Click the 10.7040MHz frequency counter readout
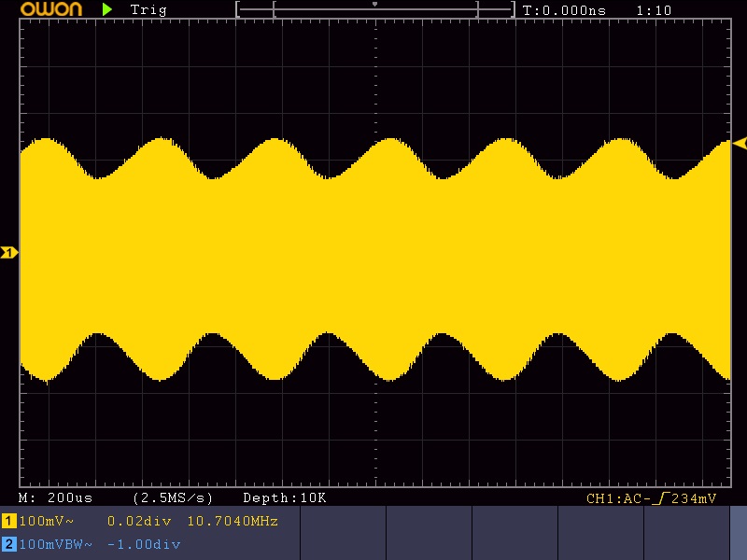The width and height of the screenshot is (747, 560). (x=233, y=521)
